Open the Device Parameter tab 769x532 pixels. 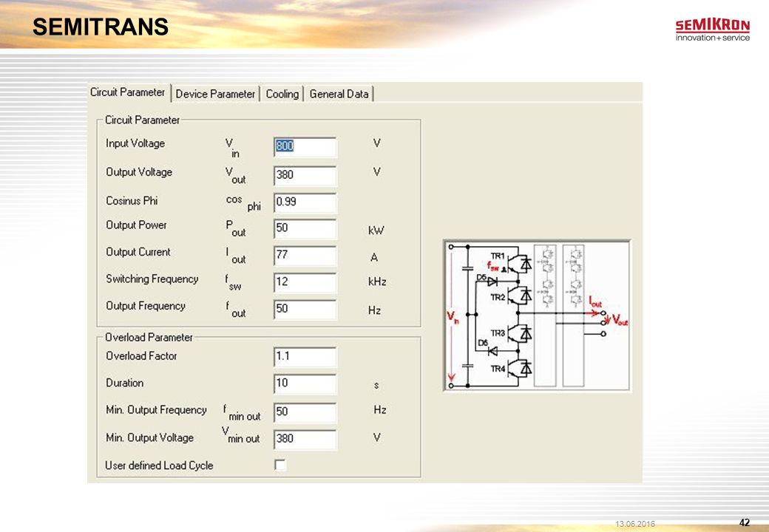pos(215,94)
